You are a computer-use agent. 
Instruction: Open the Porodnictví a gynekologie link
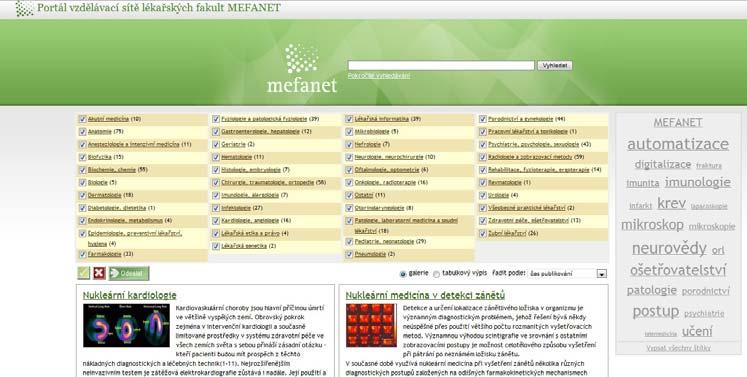point(520,119)
